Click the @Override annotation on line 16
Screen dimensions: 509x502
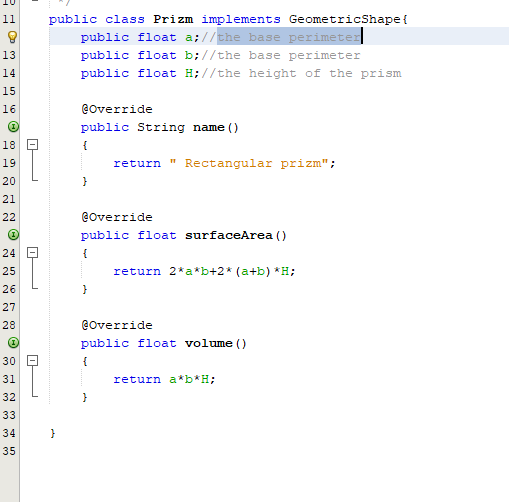[117, 109]
